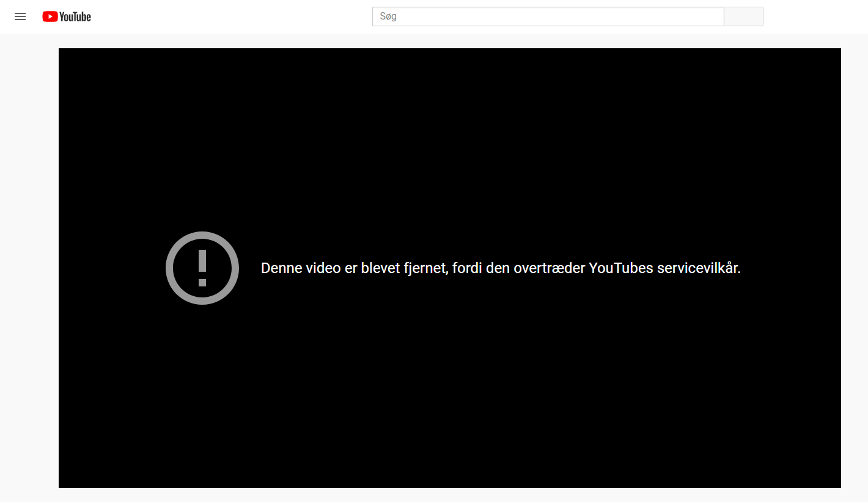Click the removed-video error message text
Viewport: 868px width, 502px height.
501,268
